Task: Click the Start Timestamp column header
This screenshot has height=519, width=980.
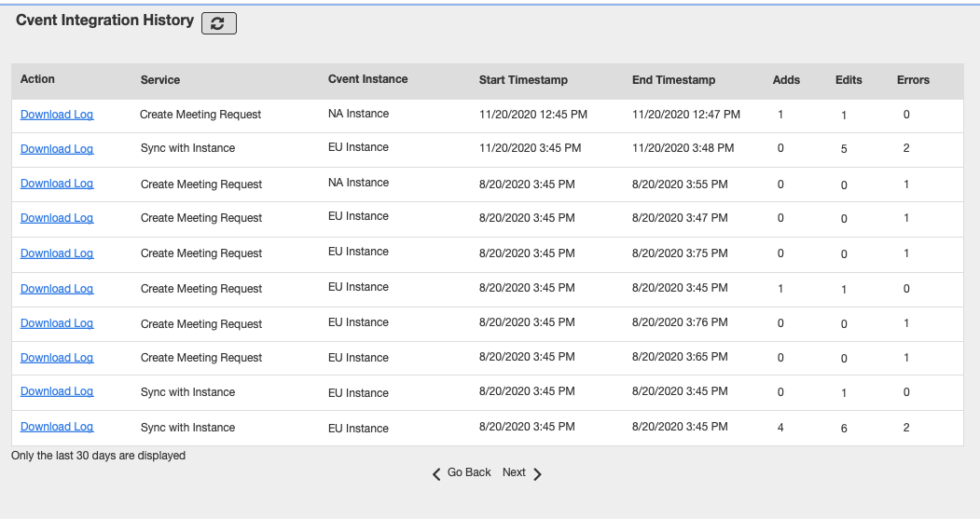Action: 523,80
